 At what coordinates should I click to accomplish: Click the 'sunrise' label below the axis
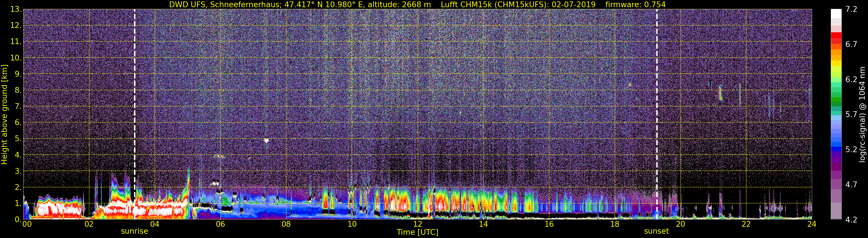(135, 231)
